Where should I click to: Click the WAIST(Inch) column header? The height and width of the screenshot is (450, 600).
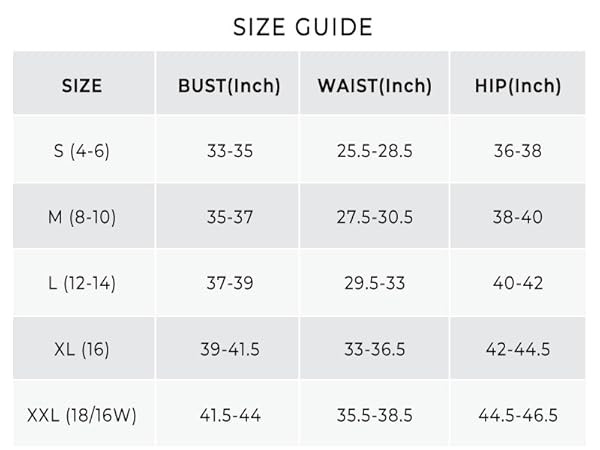click(x=375, y=85)
